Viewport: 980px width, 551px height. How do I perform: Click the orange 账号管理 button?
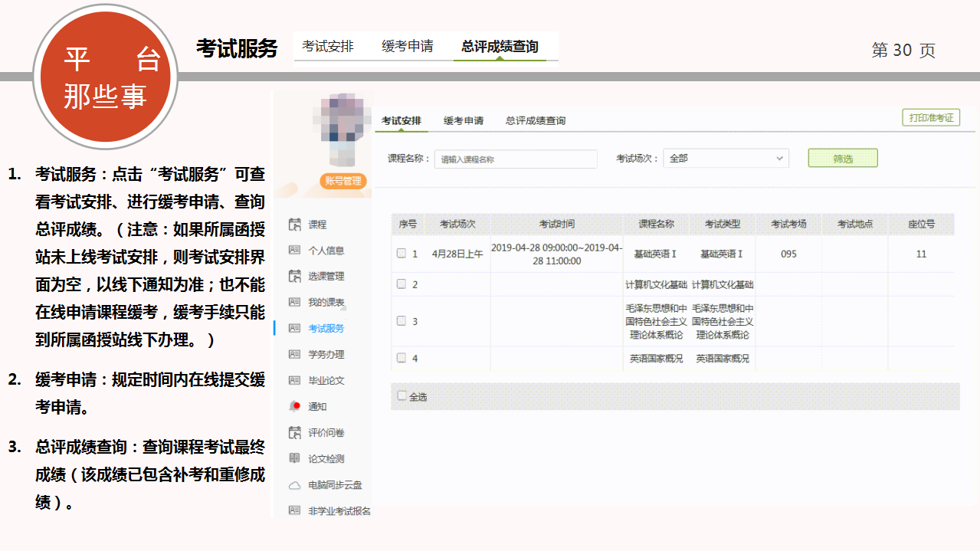344,181
